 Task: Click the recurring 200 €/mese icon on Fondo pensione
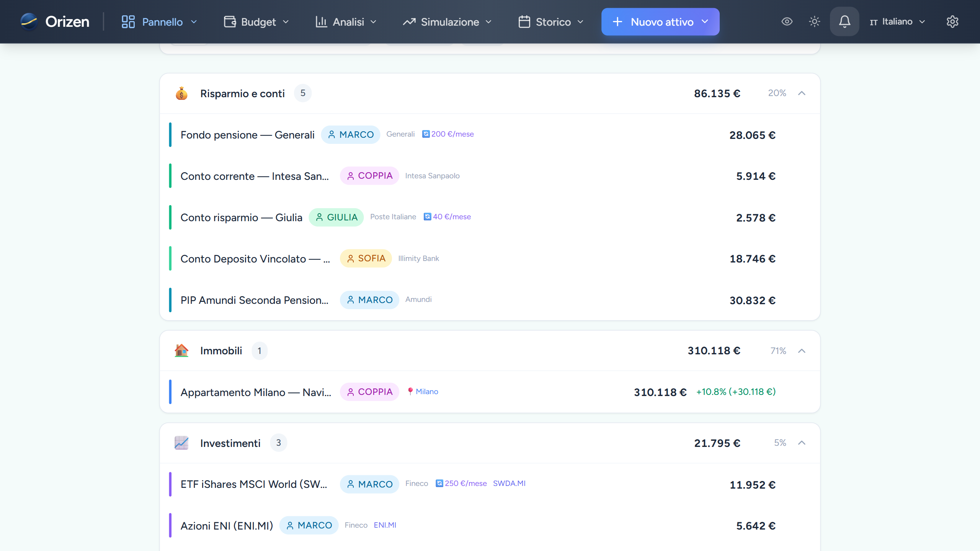click(x=426, y=134)
